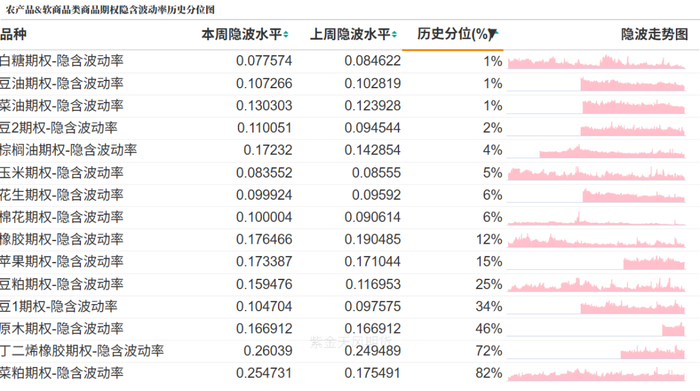Open 白糖期权 volatility trend sparkline
Viewport: 700px width, 391px height.
click(596, 62)
